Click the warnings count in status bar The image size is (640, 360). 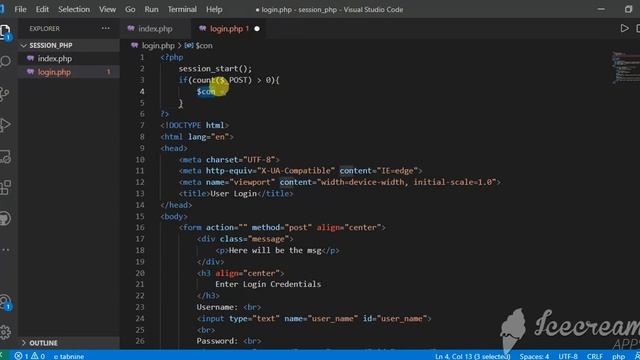pos(38,356)
